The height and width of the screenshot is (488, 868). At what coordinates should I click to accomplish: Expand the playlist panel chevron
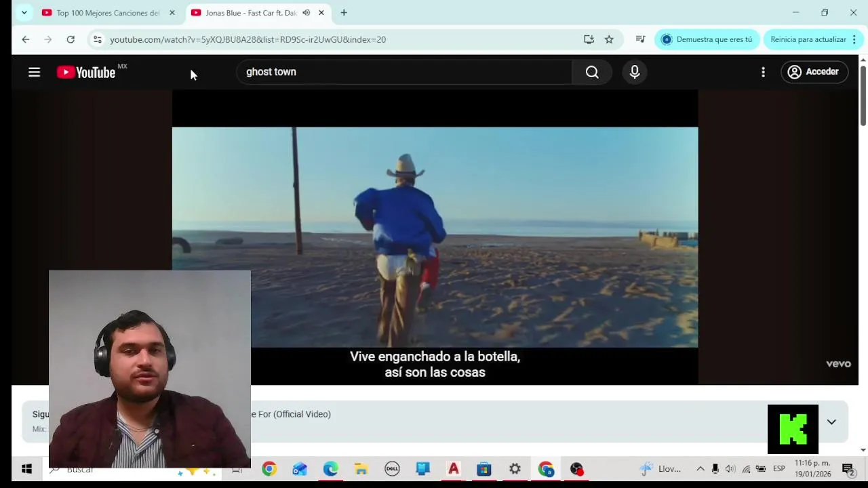point(831,422)
